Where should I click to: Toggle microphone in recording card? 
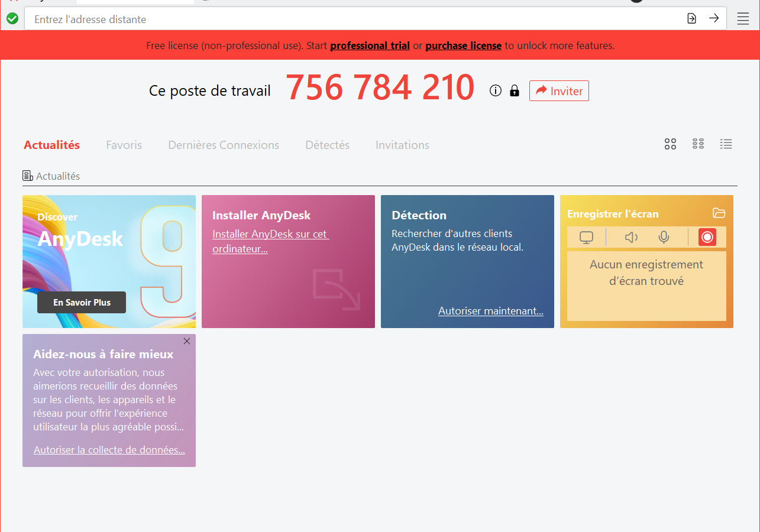664,238
